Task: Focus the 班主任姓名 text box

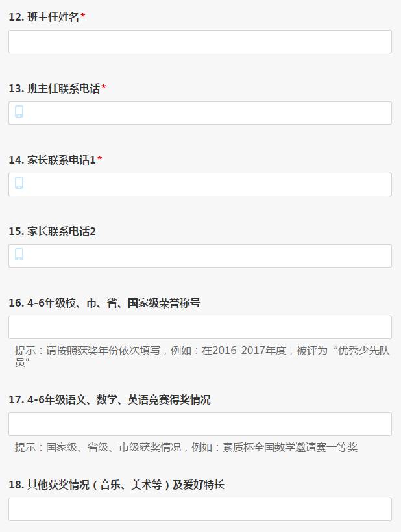Action: 200,42
